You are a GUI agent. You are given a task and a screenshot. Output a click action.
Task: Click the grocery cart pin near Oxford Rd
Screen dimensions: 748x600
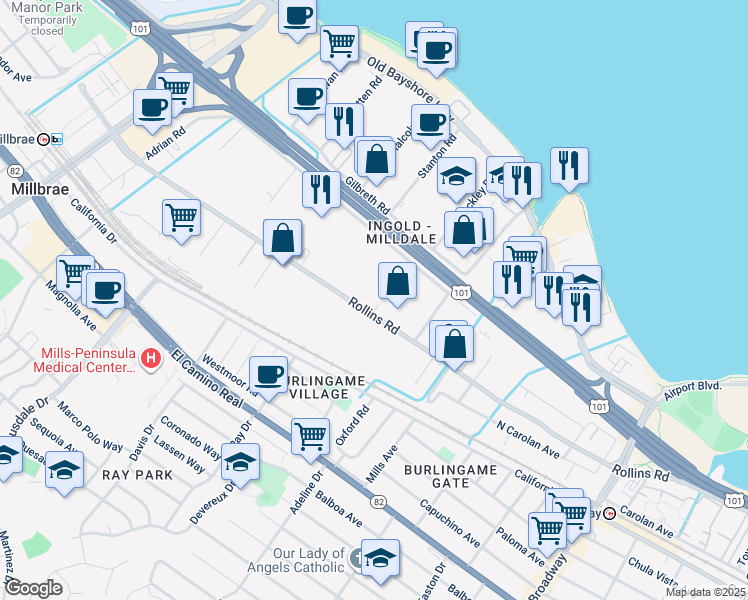click(311, 435)
